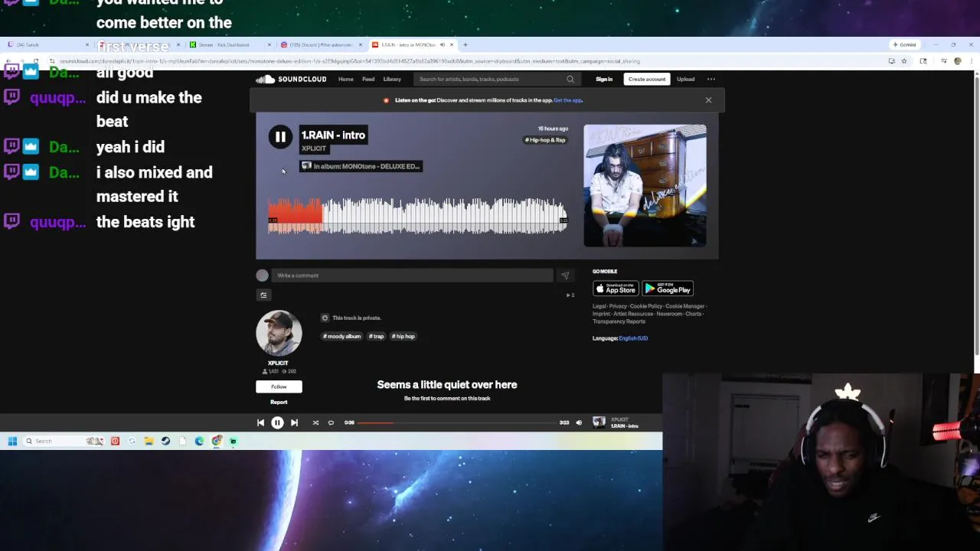
Task: Send comment with paper plane icon
Action: (x=565, y=275)
